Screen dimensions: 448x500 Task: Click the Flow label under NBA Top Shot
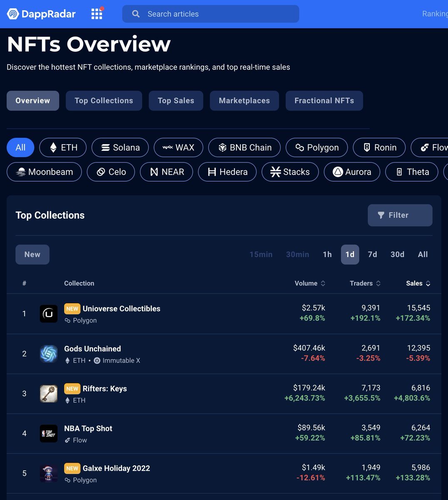(80, 440)
